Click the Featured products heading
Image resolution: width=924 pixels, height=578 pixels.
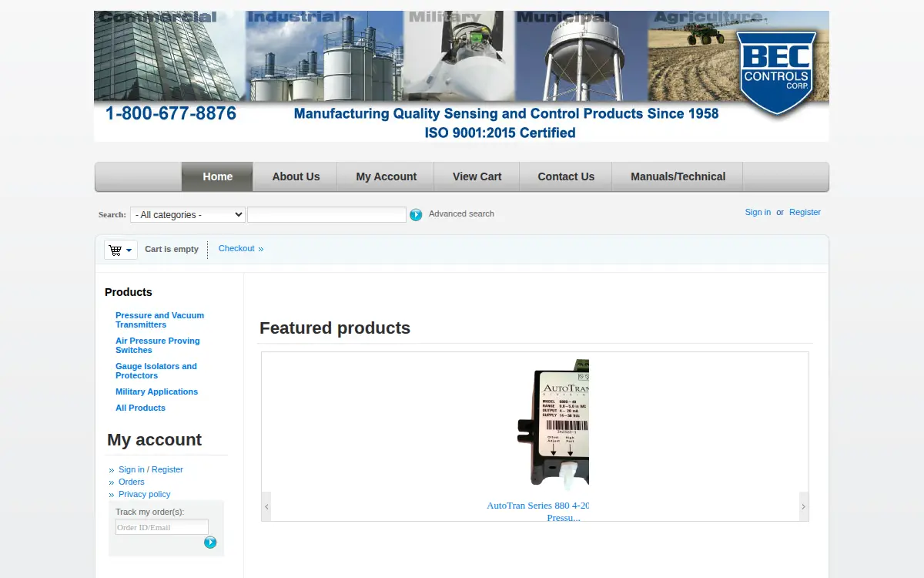335,328
